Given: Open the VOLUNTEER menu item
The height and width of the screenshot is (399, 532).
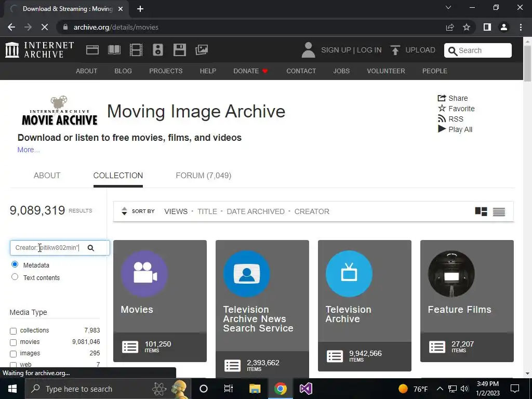Looking at the screenshot, I should point(386,71).
